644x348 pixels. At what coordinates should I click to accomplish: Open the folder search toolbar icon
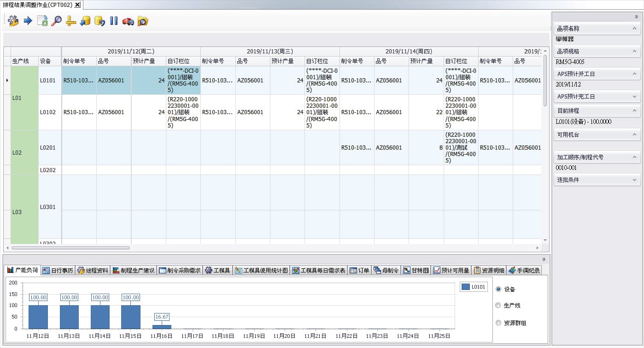pyautogui.click(x=143, y=21)
